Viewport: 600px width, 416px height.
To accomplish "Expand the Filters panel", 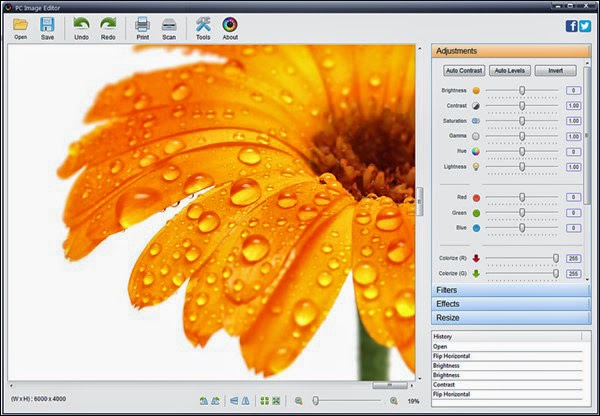I will click(x=511, y=290).
